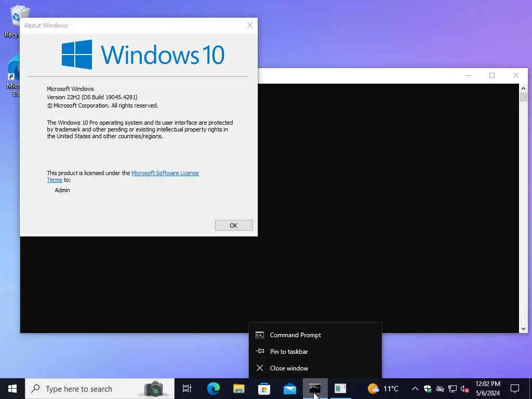The width and height of the screenshot is (532, 399).
Task: Choose Pin to taskbar
Action: (x=315, y=352)
